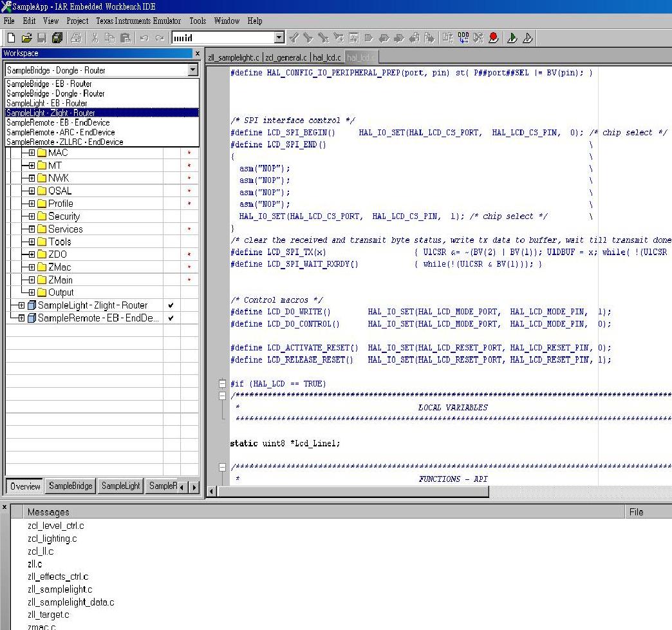Switch to the zll_samplelight.c editor tab
672x630 pixels.
tap(234, 57)
